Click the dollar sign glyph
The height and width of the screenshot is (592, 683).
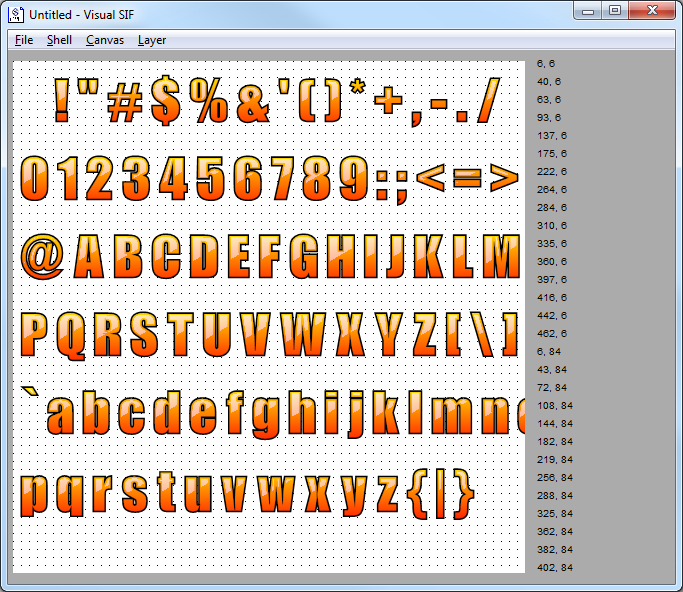(x=165, y=101)
